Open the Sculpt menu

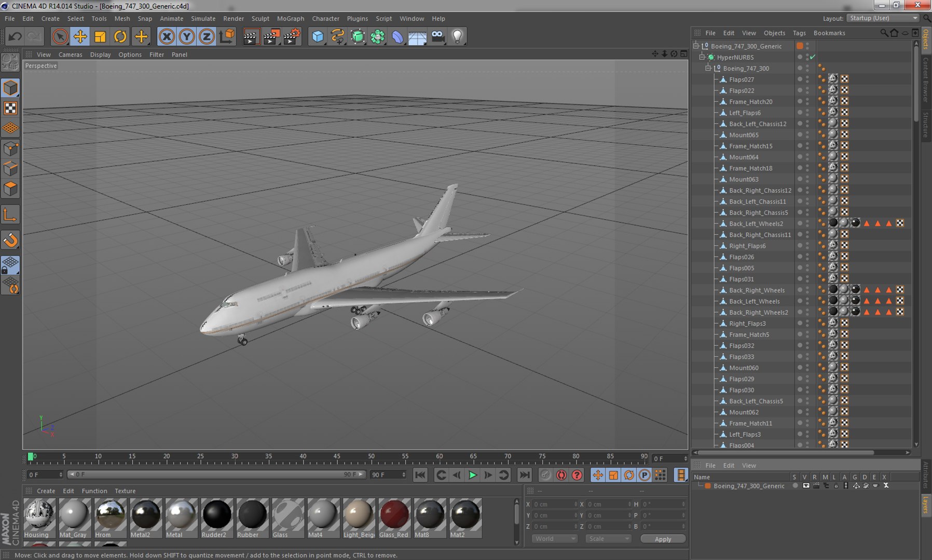[260, 18]
